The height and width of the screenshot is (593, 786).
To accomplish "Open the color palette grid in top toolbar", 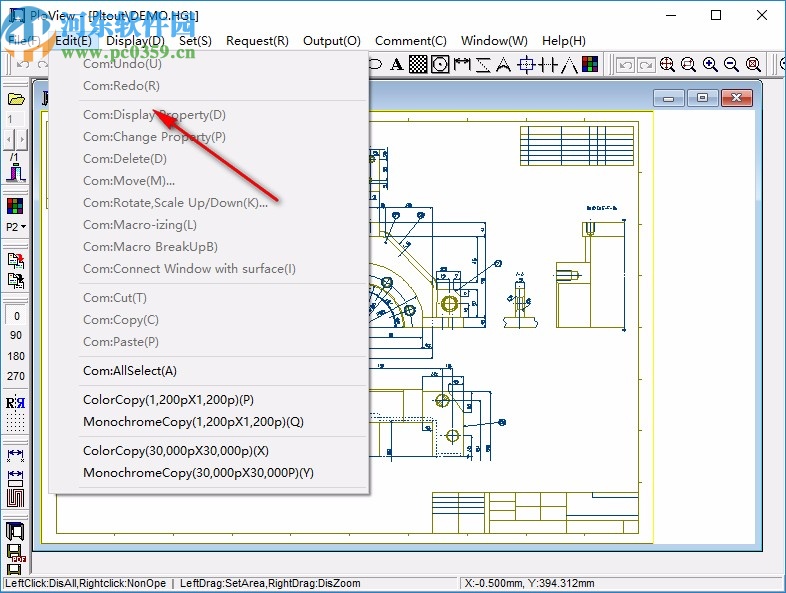I will pos(590,64).
